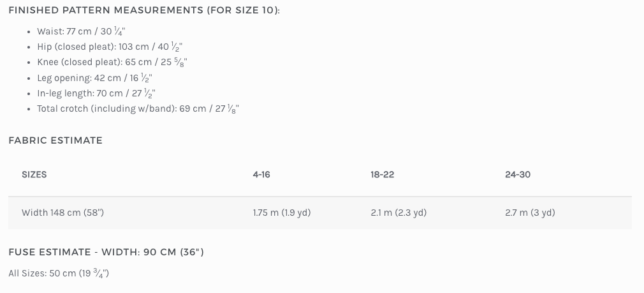Select the 1.75 m (1.9 yd) cell

[x=282, y=213]
